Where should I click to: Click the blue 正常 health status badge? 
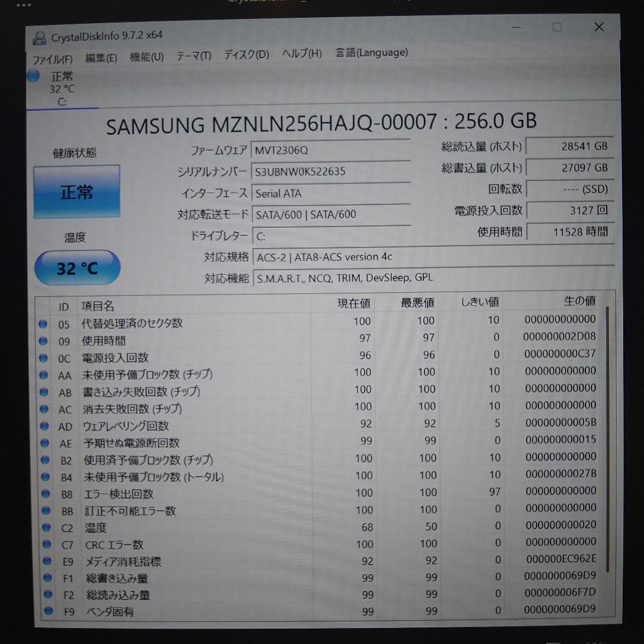76,191
